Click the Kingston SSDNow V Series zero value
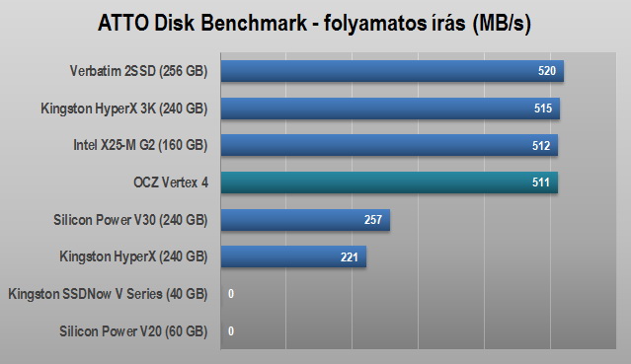 click(231, 294)
